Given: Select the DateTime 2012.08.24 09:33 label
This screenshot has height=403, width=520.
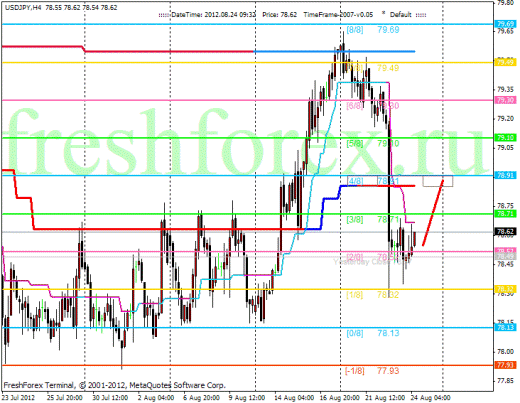Looking at the screenshot, I should pyautogui.click(x=213, y=15).
